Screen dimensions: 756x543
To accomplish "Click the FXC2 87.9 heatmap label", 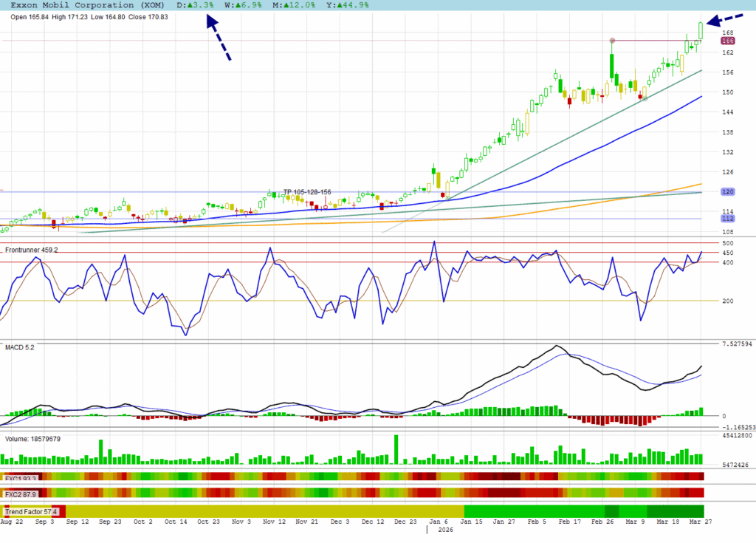I will coord(21,494).
